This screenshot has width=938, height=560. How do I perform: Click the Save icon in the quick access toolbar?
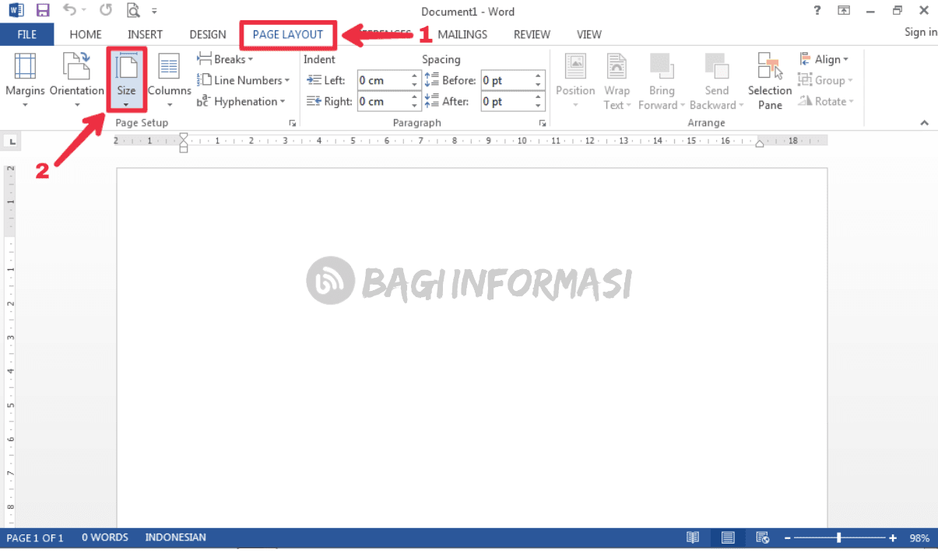click(43, 11)
